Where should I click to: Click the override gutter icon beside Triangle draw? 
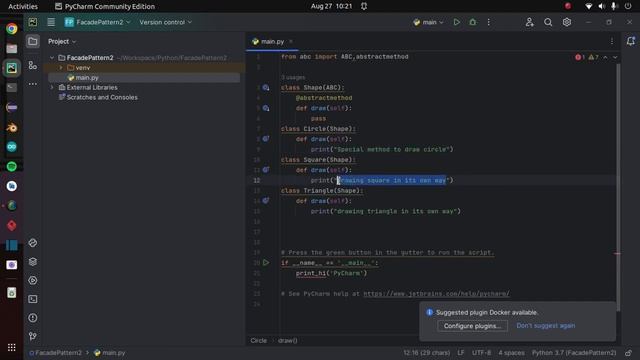tap(266, 200)
